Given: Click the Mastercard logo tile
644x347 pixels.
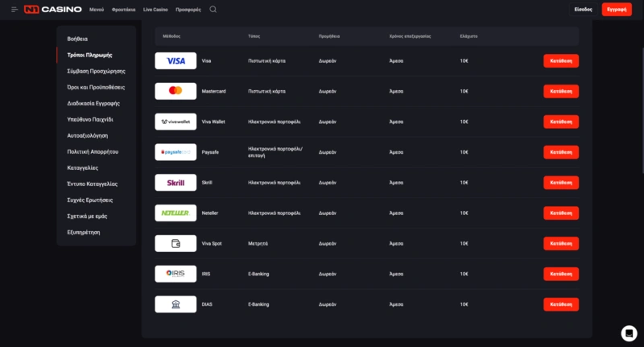Looking at the screenshot, I should pyautogui.click(x=175, y=91).
